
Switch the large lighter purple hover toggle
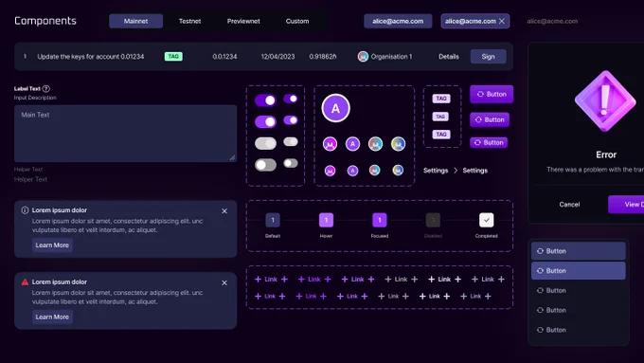265,121
